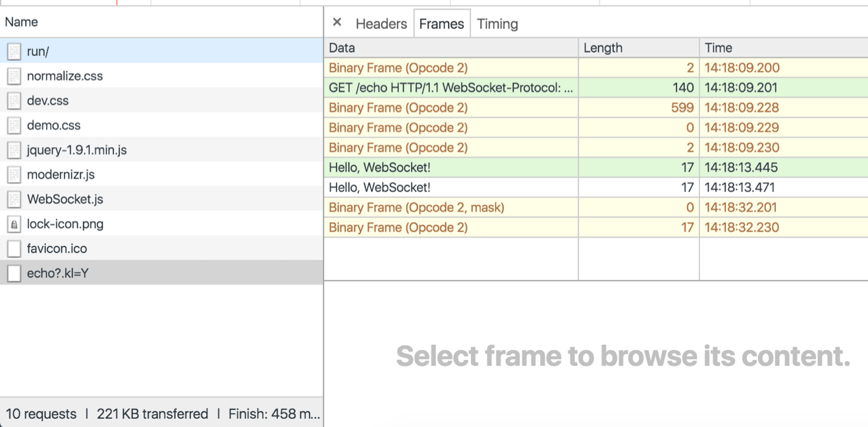Click the padlock icon beside lock-icon.png
Viewport: 868px width, 427px height.
tap(14, 223)
